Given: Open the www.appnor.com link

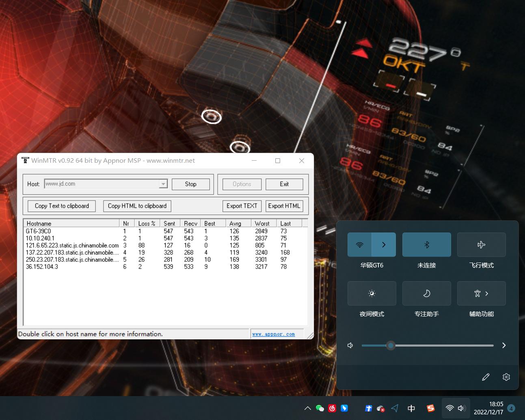Looking at the screenshot, I should click(x=273, y=334).
